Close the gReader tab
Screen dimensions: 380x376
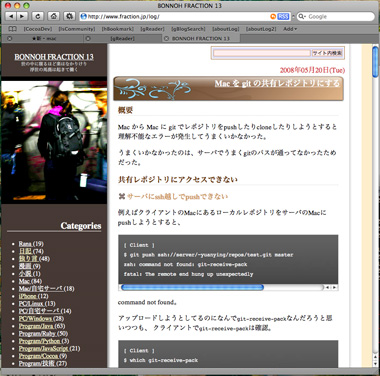point(88,39)
